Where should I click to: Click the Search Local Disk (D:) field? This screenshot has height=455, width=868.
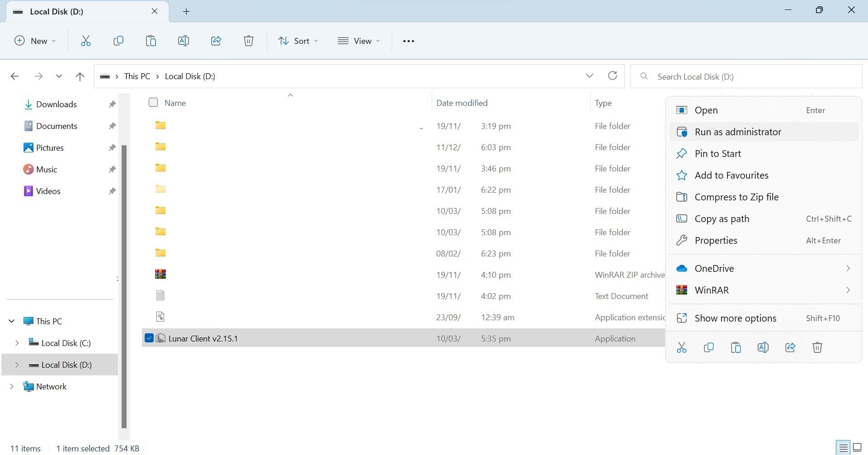coord(750,76)
